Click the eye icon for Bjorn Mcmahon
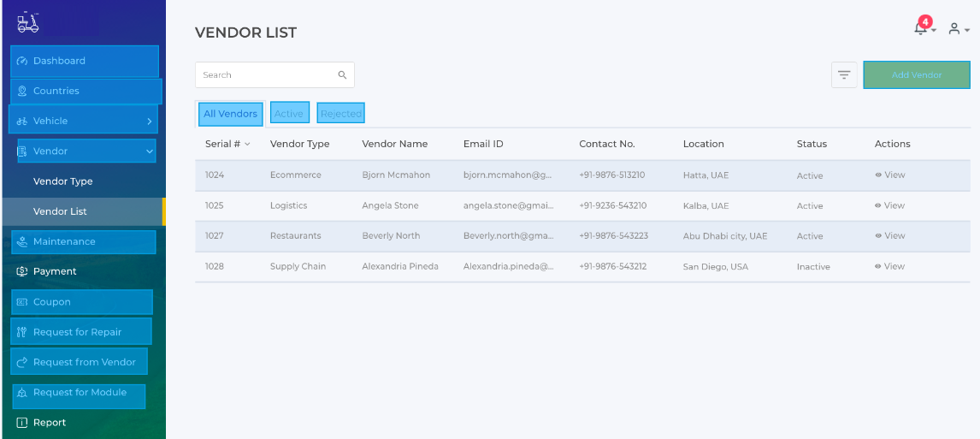 (x=878, y=175)
